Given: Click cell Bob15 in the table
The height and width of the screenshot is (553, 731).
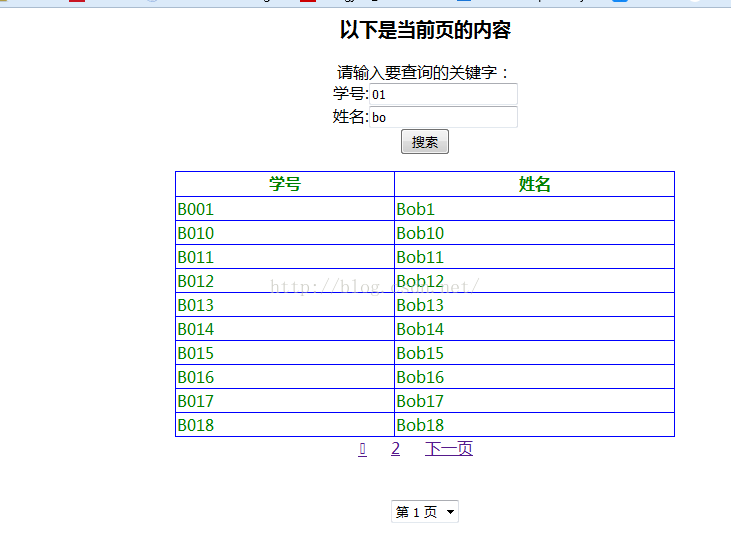Looking at the screenshot, I should [x=534, y=353].
